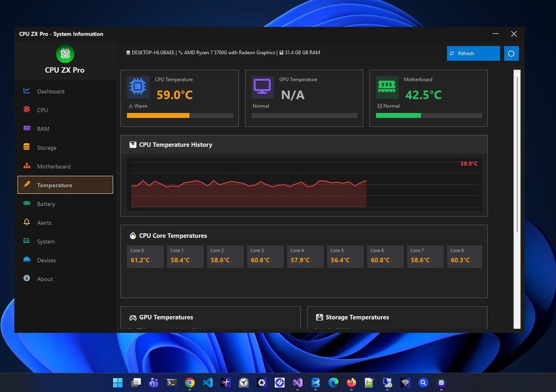Click the vertical scrollbar of the main panel
Screen dimensions: 556x392
517,199
